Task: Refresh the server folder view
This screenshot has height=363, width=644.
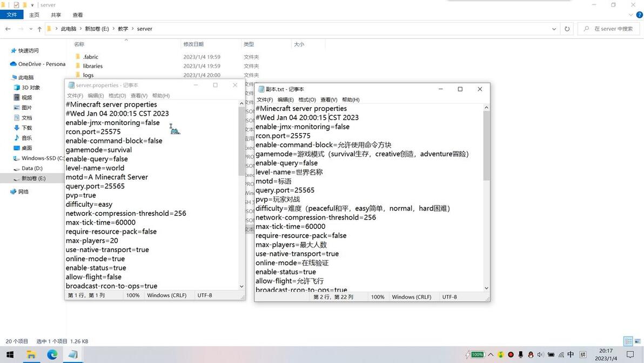Action: click(x=567, y=29)
